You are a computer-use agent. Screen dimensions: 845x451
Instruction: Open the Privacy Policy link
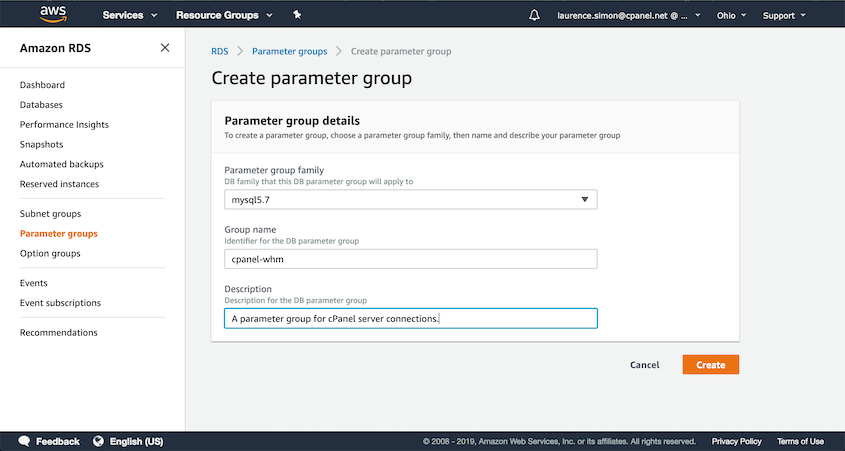pyautogui.click(x=737, y=441)
